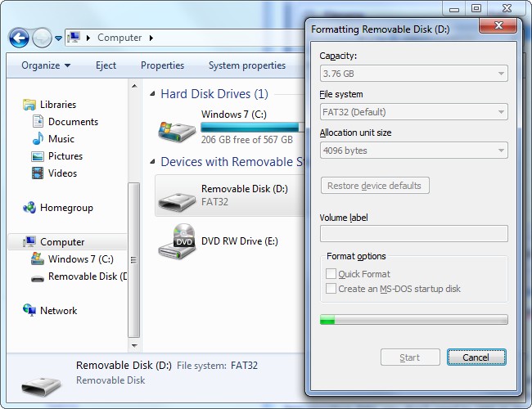
Task: Select Network in navigation pane
Action: (58, 310)
